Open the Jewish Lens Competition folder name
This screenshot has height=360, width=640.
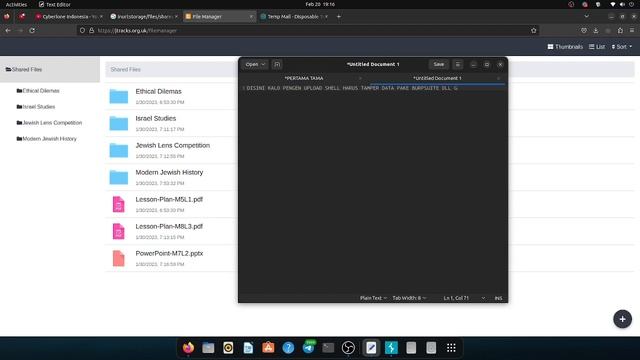click(x=173, y=145)
